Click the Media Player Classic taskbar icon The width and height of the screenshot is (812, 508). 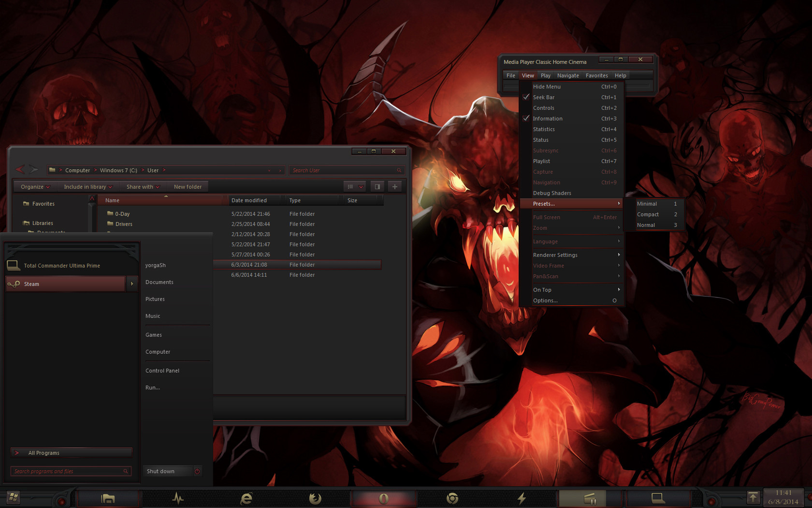coord(590,498)
